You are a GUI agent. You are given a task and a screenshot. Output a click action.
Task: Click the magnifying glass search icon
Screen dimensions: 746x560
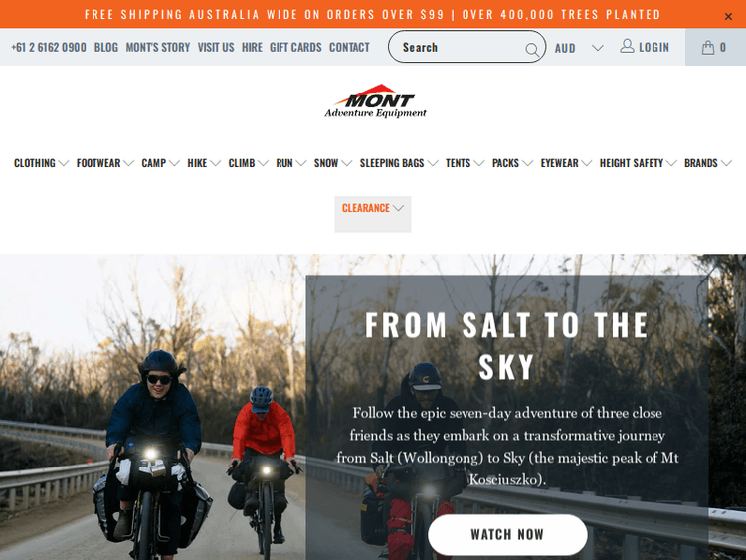point(532,49)
